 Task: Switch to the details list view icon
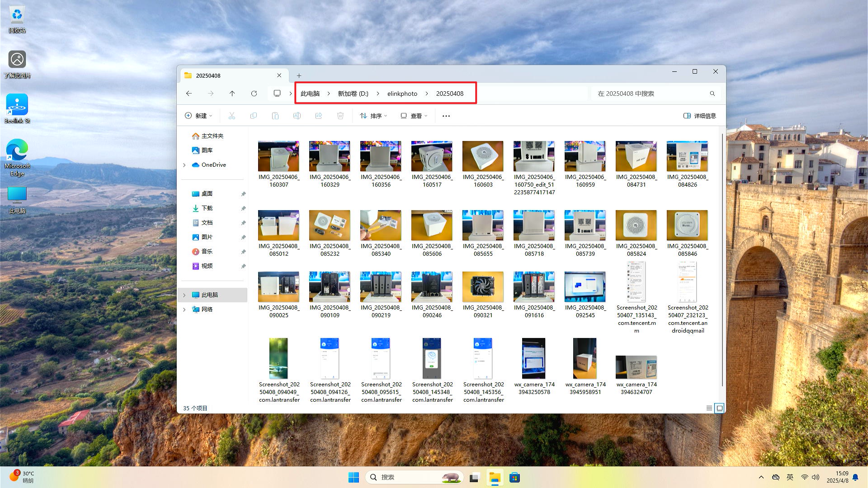coord(709,408)
